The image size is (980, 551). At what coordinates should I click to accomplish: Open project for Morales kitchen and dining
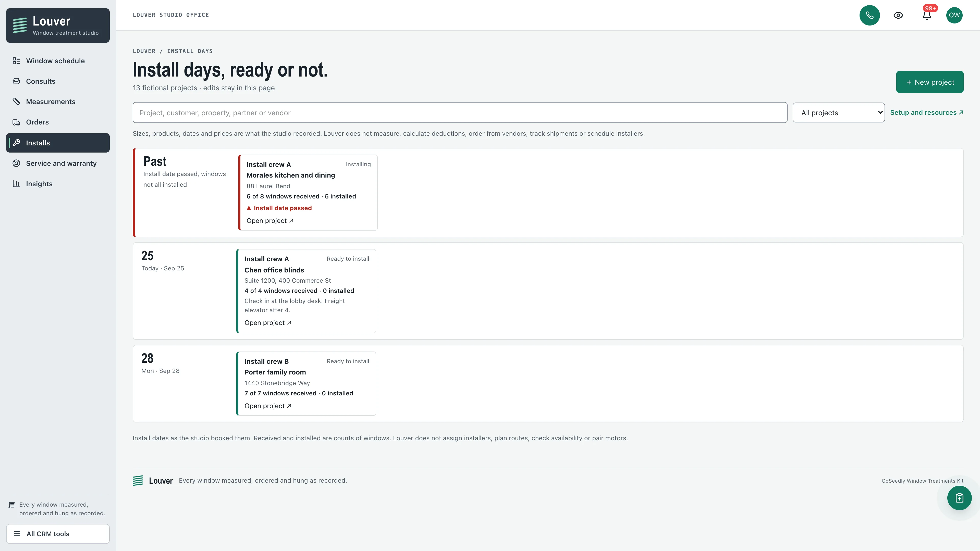tap(270, 221)
